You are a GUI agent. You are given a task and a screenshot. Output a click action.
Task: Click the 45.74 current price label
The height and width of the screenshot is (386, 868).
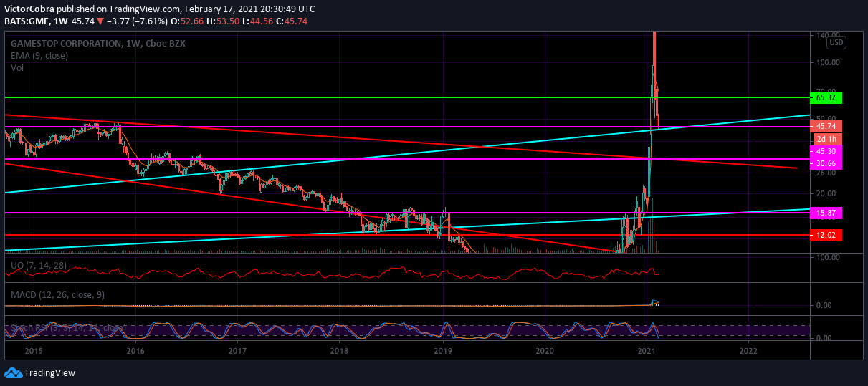click(826, 127)
